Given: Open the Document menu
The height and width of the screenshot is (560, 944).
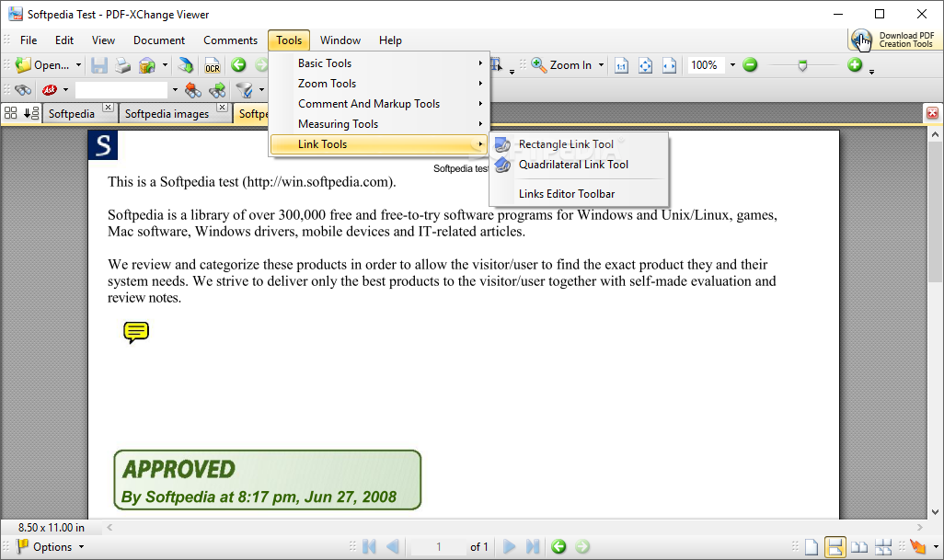Looking at the screenshot, I should pos(159,40).
